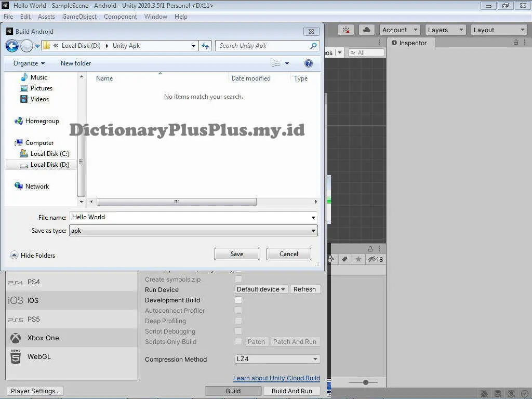532x399 pixels.
Task: Select Computer in the navigation pane
Action: [34, 143]
